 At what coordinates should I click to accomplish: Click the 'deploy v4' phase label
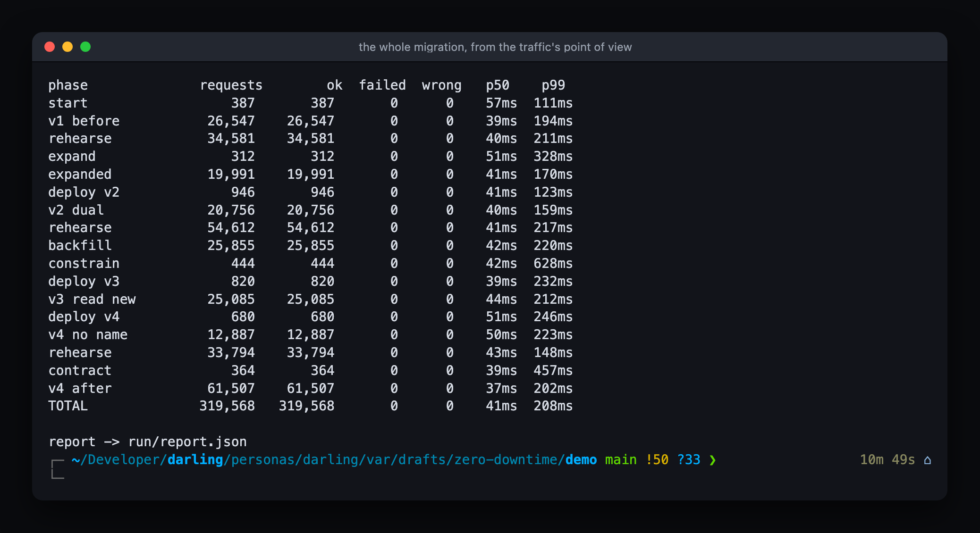click(84, 317)
